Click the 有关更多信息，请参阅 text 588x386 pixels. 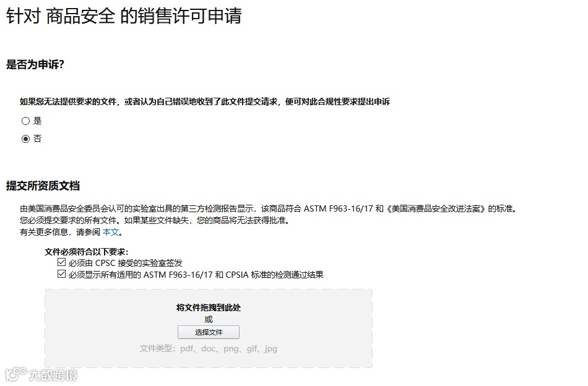[60, 232]
